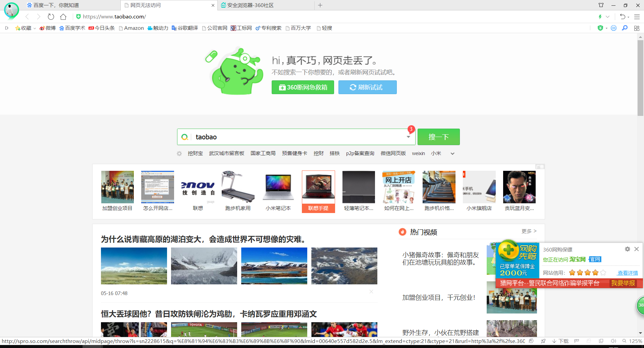Open the 谷歌翻译 bookmark

coord(185,28)
